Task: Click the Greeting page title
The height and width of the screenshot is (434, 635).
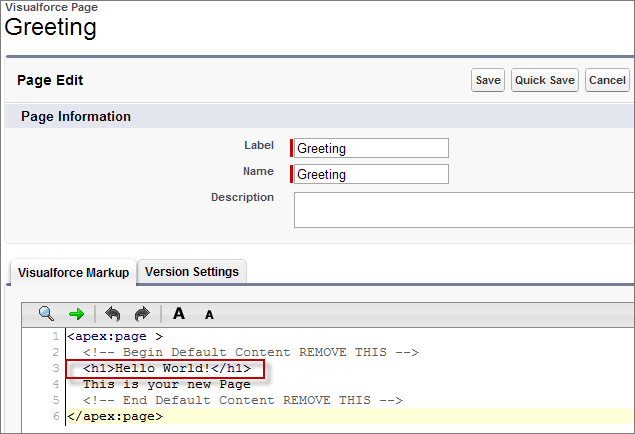Action: (51, 28)
